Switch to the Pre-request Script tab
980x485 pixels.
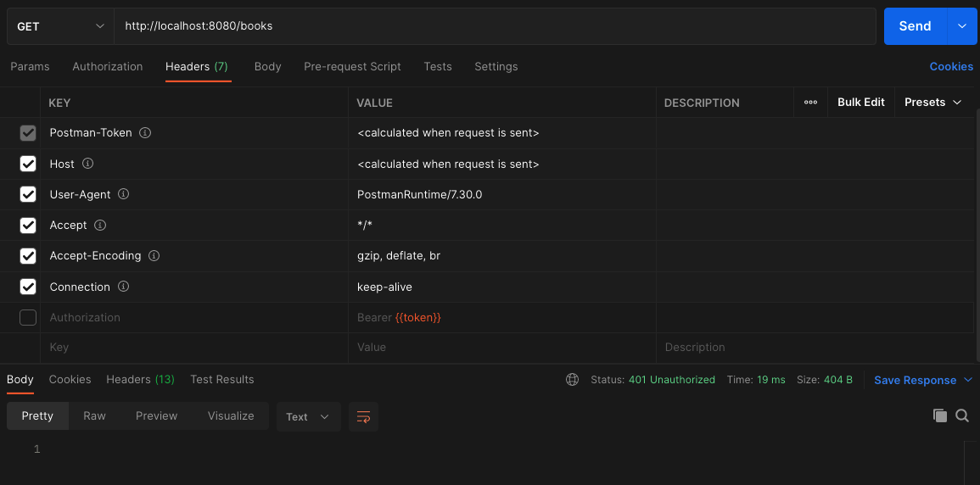(x=352, y=66)
